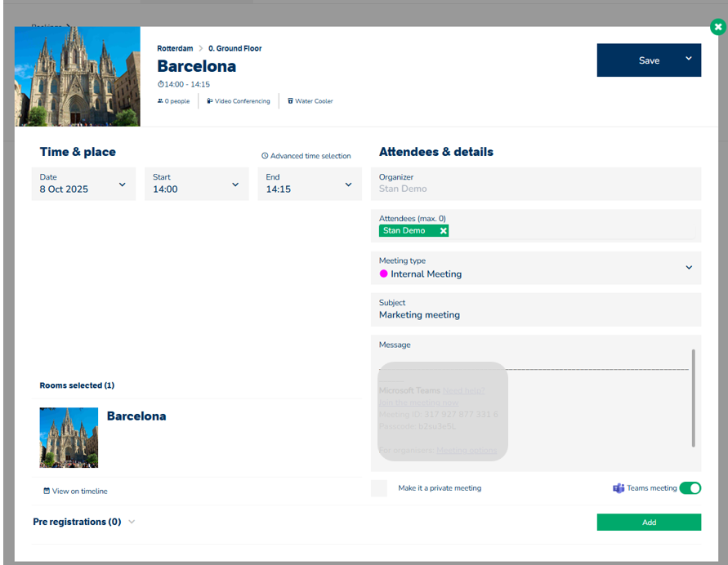Click the 0 people capacity icon
This screenshot has width=728, height=565.
point(160,101)
